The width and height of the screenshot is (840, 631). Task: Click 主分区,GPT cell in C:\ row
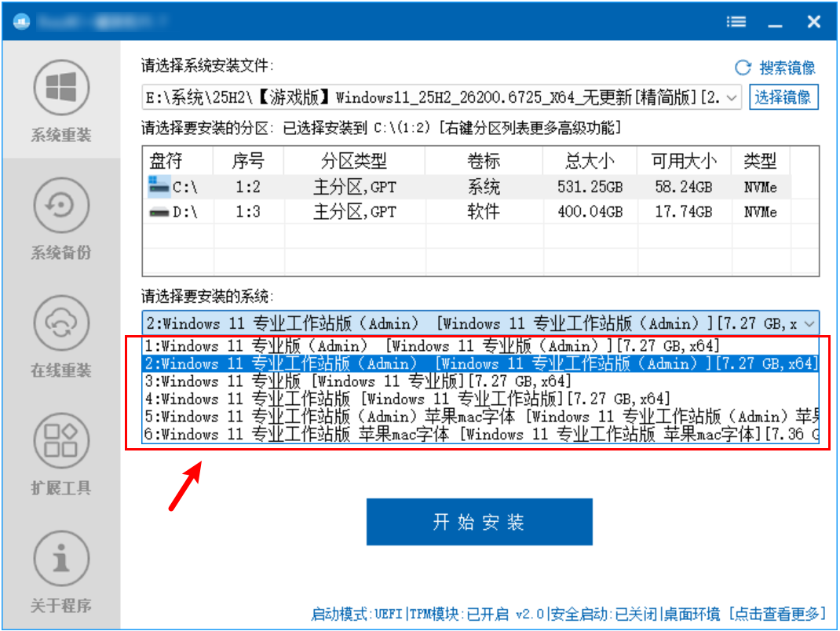(354, 187)
